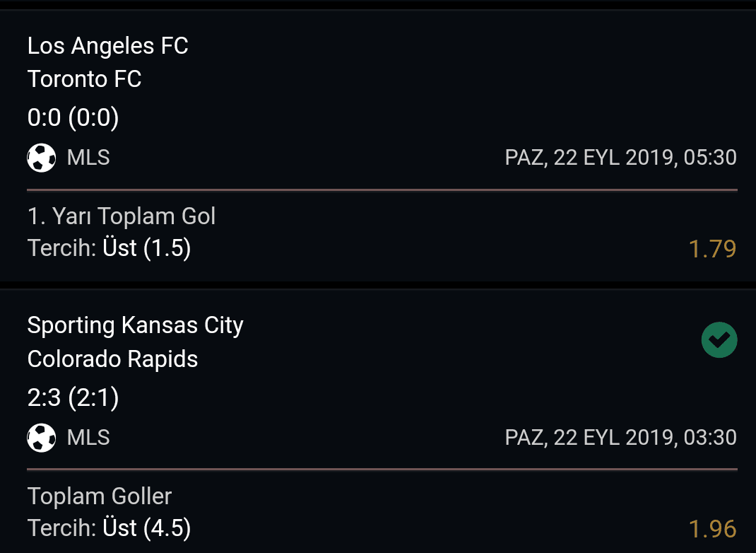The image size is (756, 553).
Task: Click Tercih: Üst (1.5) selection
Action: coord(110,248)
